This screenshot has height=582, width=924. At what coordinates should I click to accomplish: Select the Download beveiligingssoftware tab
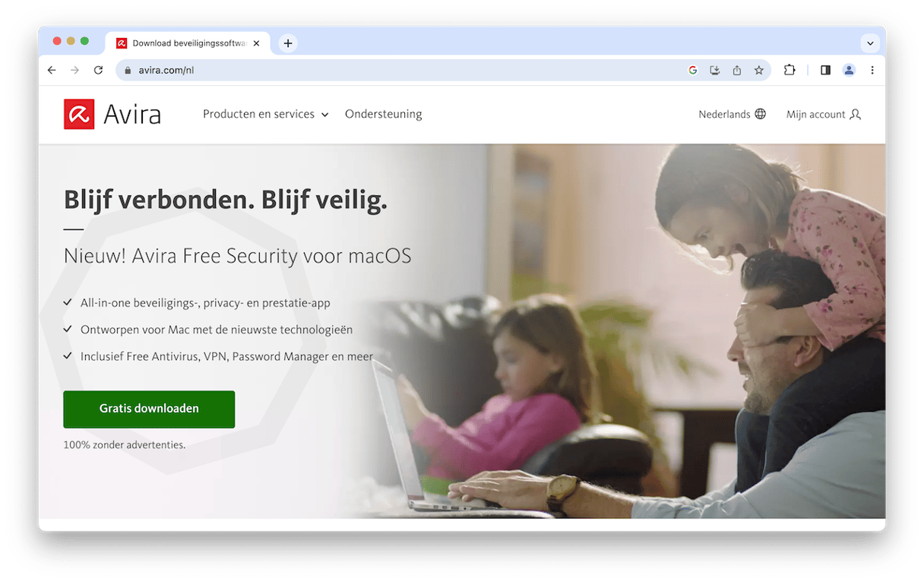pos(188,43)
